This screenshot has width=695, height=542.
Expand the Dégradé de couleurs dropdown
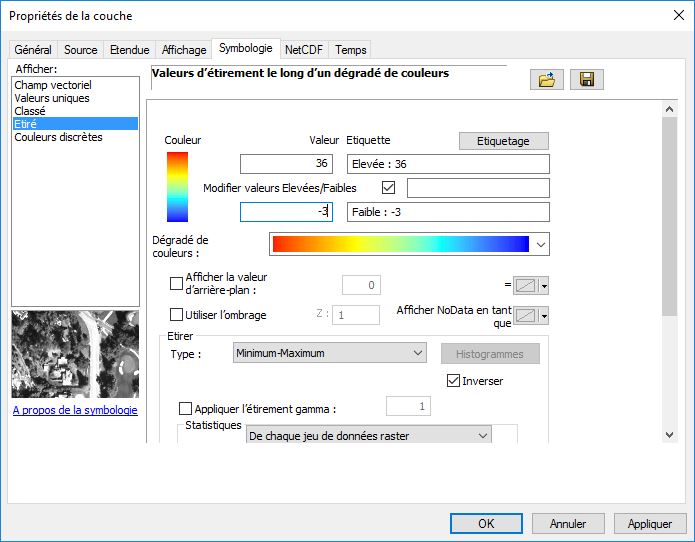pos(541,244)
